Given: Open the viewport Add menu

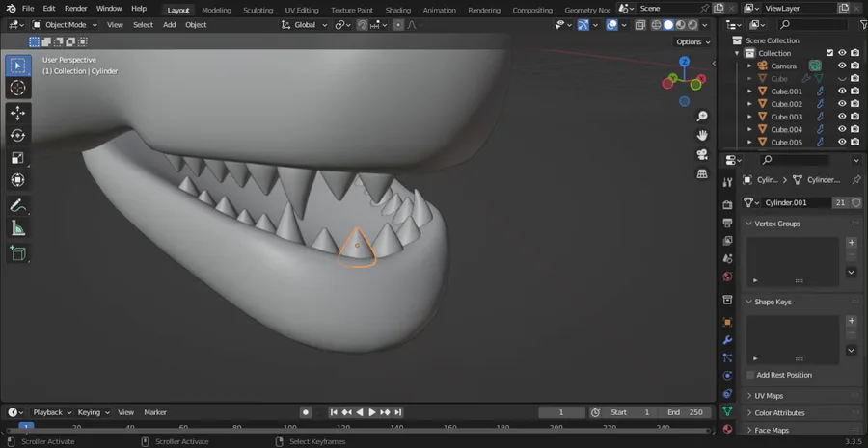Looking at the screenshot, I should click(170, 25).
